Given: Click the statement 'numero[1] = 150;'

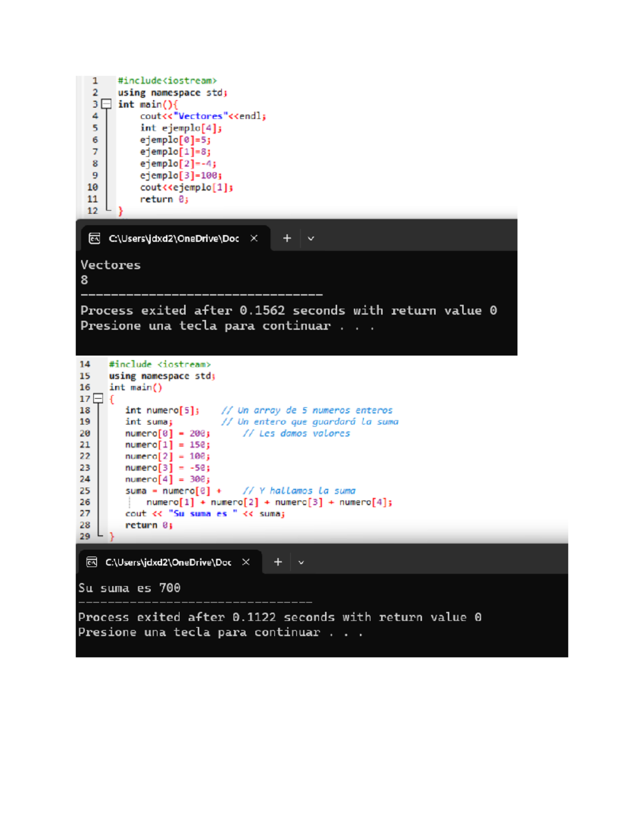Looking at the screenshot, I should [167, 445].
